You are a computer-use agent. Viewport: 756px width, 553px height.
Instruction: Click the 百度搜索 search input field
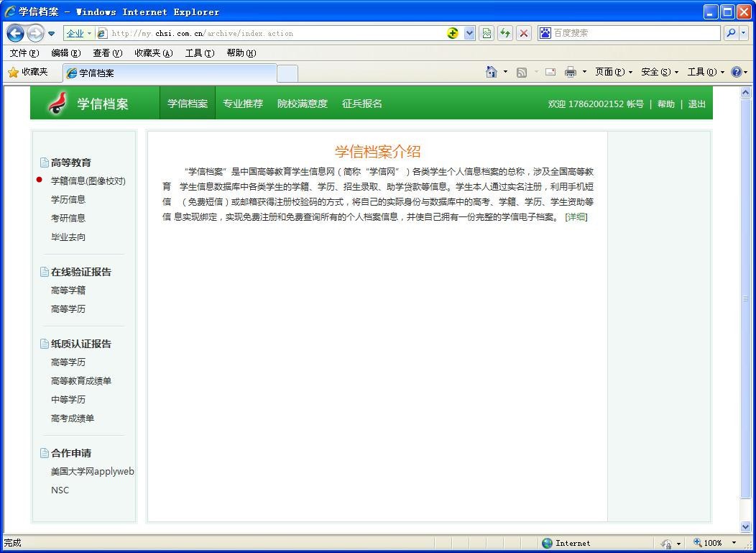pos(632,33)
